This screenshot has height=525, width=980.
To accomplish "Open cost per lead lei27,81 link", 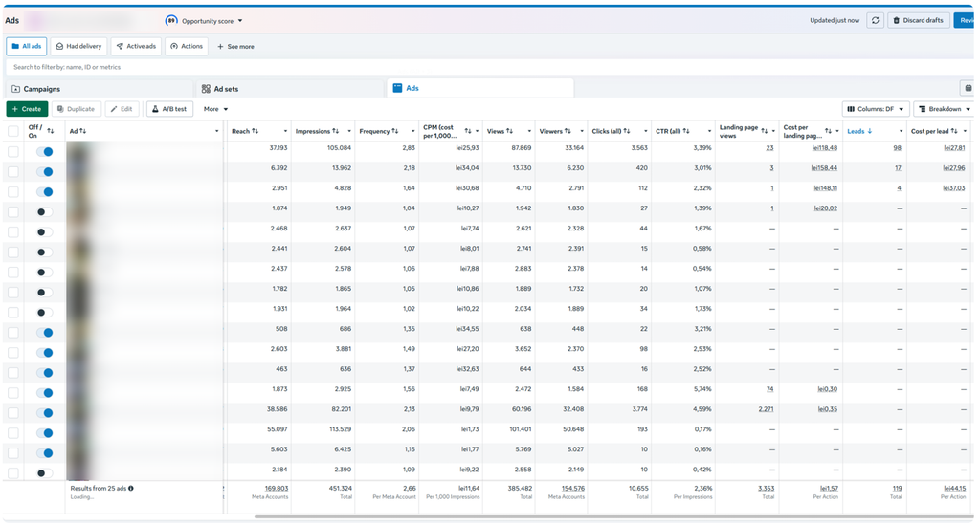I will click(x=954, y=148).
